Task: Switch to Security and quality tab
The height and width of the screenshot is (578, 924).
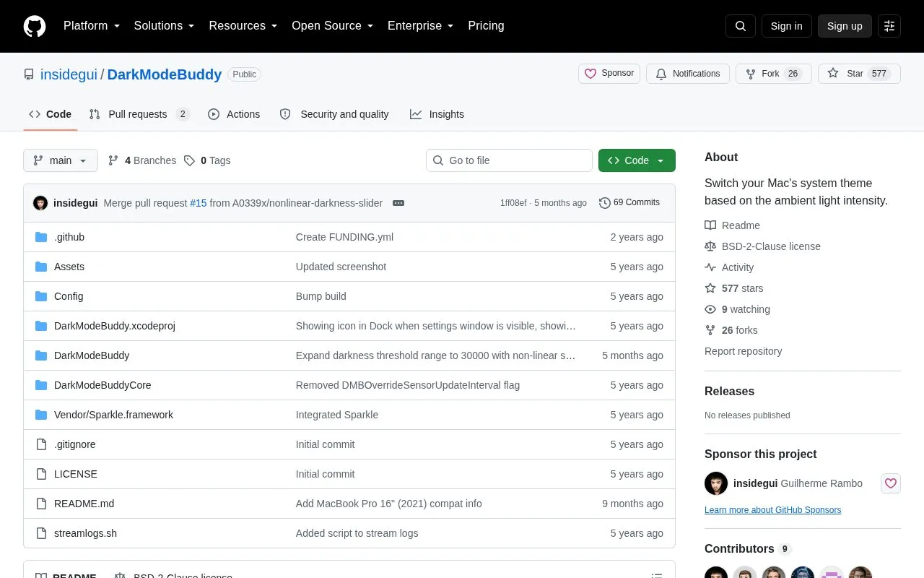Action: click(x=334, y=114)
